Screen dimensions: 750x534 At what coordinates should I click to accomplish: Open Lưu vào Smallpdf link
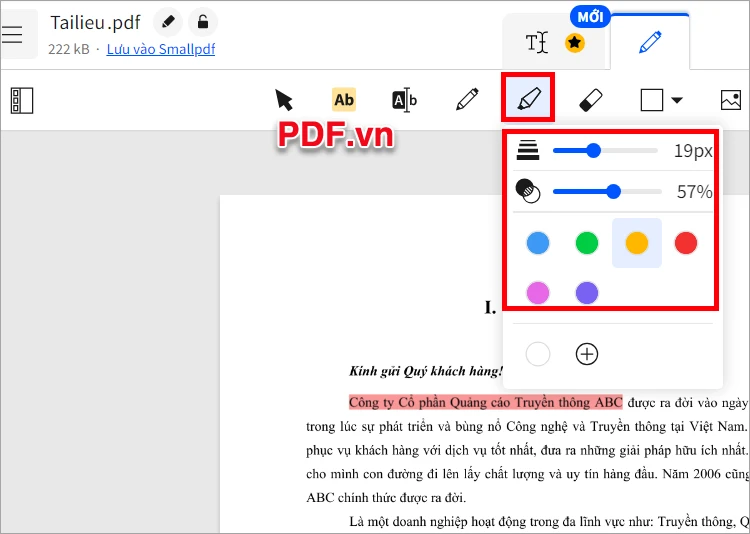(161, 49)
